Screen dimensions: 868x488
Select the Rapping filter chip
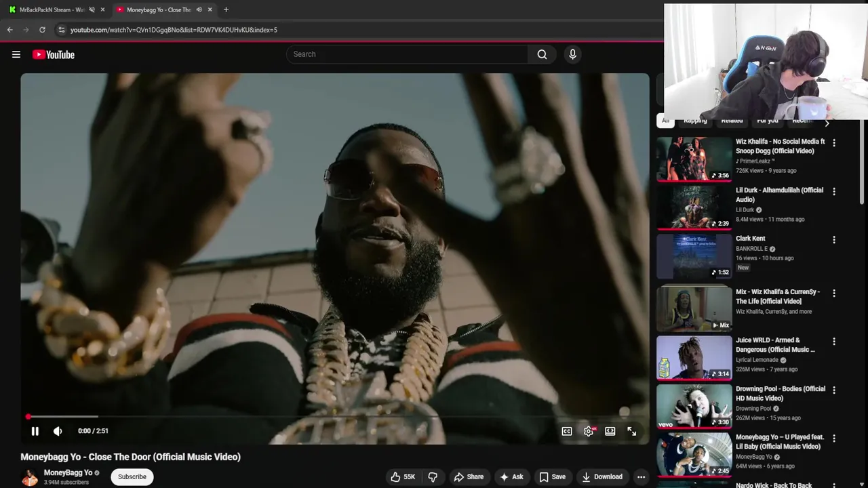click(x=695, y=121)
